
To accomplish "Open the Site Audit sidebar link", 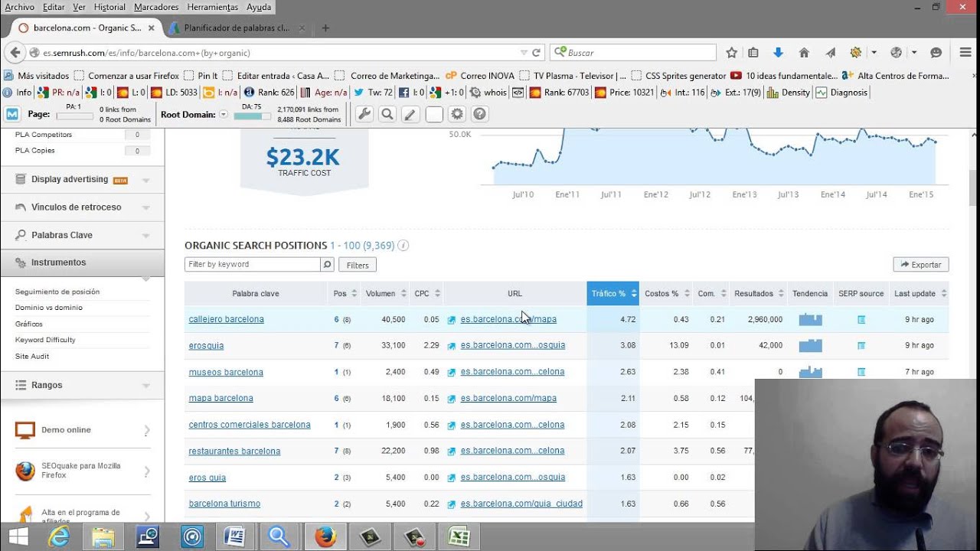I will pos(32,356).
